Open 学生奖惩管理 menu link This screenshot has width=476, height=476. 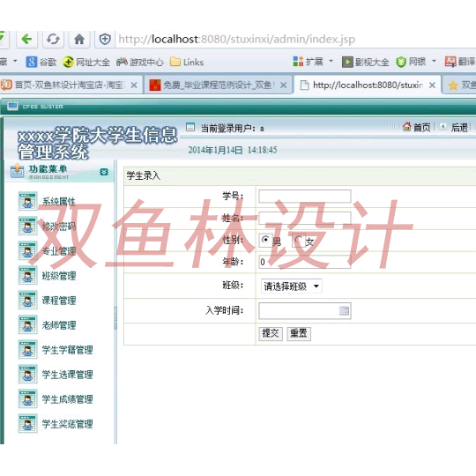pos(67,424)
